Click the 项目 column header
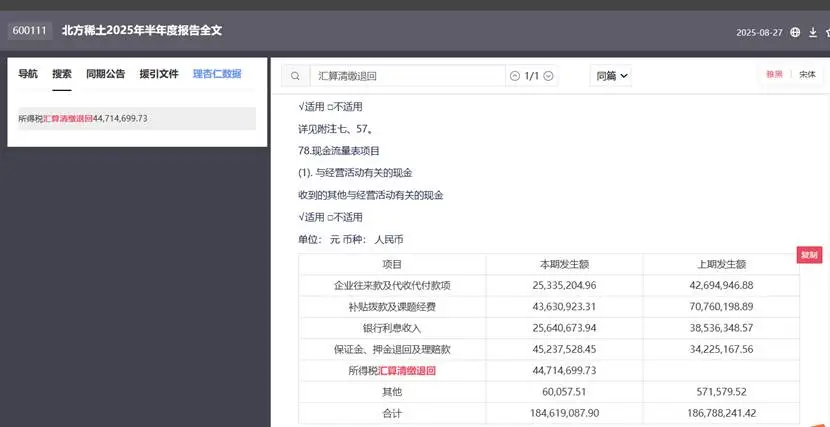The height and width of the screenshot is (427, 830). click(392, 264)
